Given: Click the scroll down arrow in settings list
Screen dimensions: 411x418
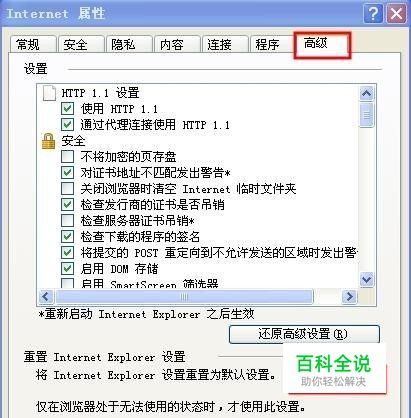Looking at the screenshot, I should [367, 279].
